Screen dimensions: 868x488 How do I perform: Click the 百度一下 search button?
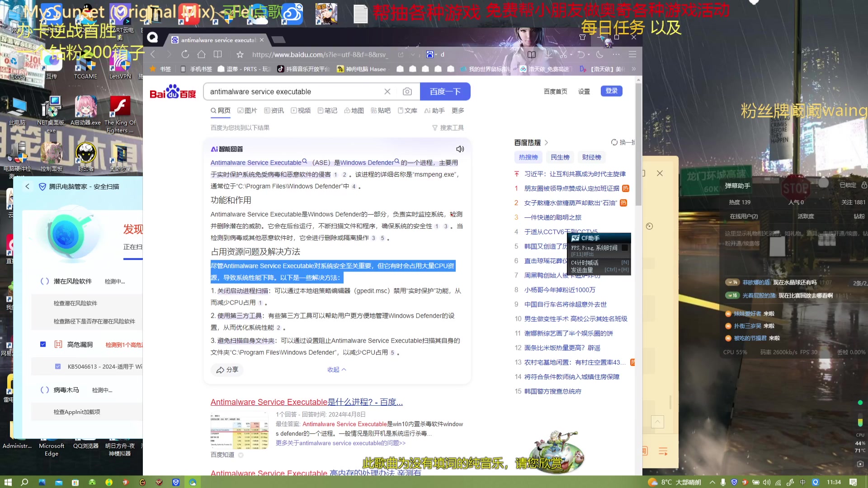coord(445,92)
